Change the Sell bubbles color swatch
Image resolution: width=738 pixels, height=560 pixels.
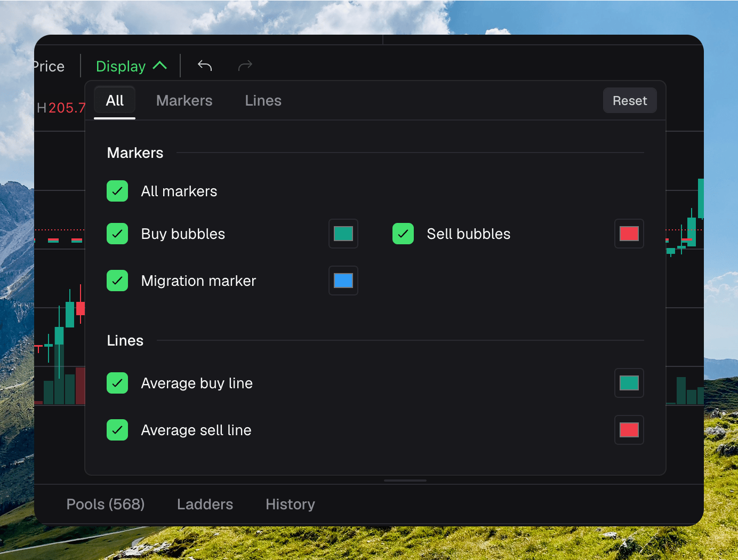[629, 234]
